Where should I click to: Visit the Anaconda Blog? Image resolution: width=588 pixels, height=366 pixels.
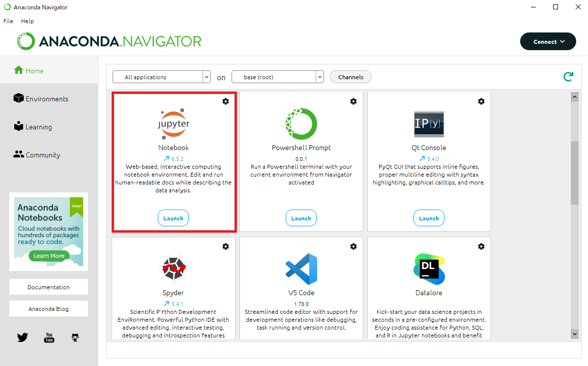coord(49,308)
